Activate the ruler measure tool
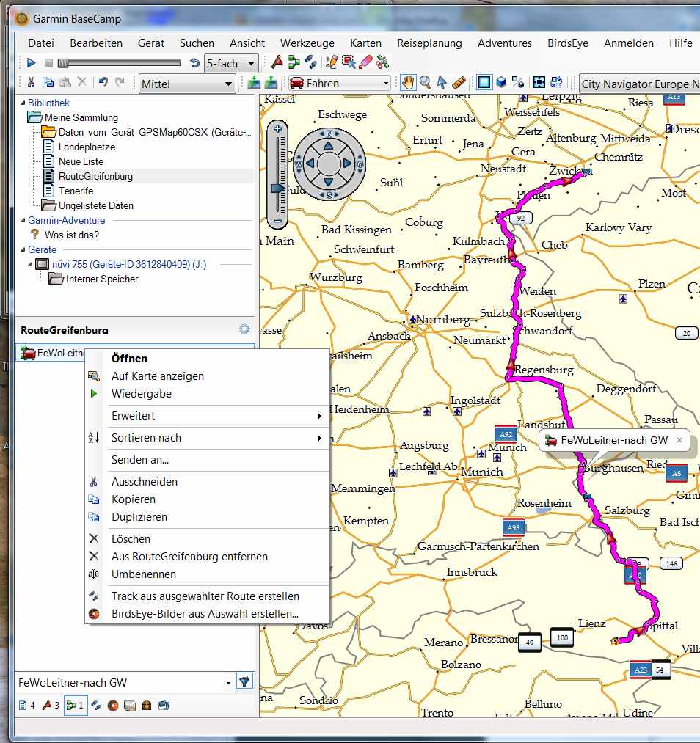Viewport: 700px width, 743px height. tap(459, 82)
